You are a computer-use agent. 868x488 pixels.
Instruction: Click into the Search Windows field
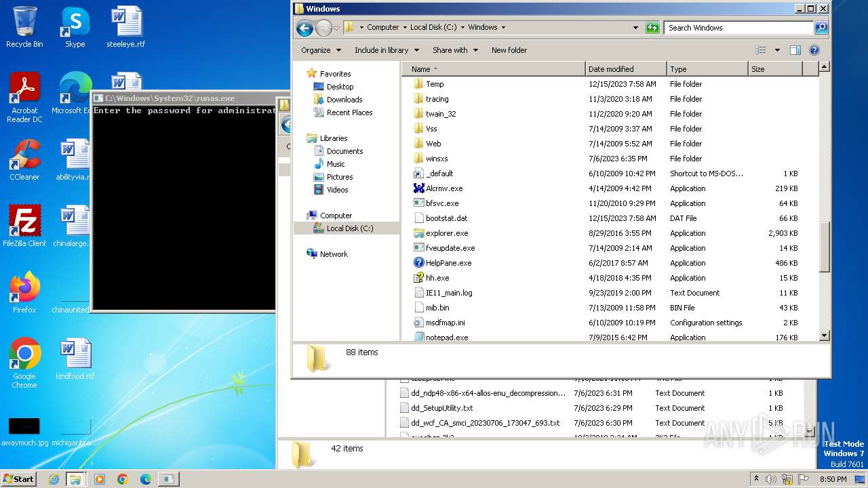(x=739, y=28)
